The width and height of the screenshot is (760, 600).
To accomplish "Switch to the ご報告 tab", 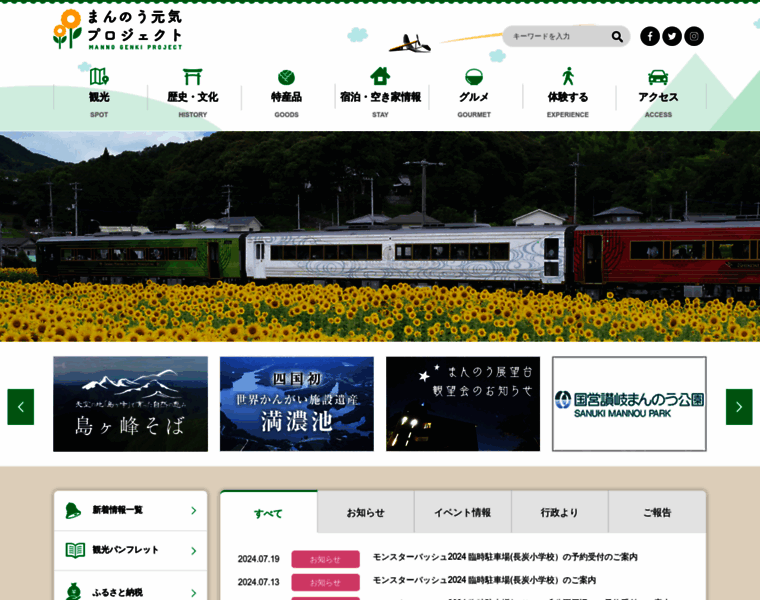I will point(657,512).
